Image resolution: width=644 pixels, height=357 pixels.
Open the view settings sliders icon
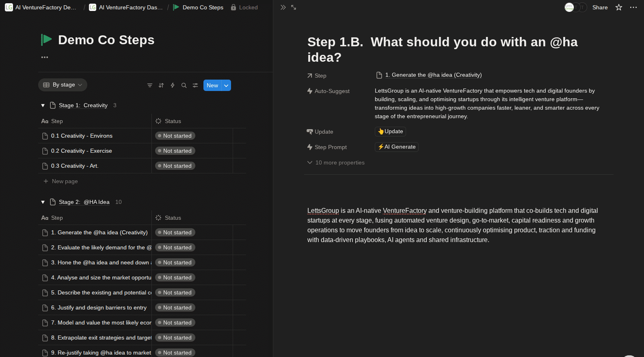pos(195,85)
